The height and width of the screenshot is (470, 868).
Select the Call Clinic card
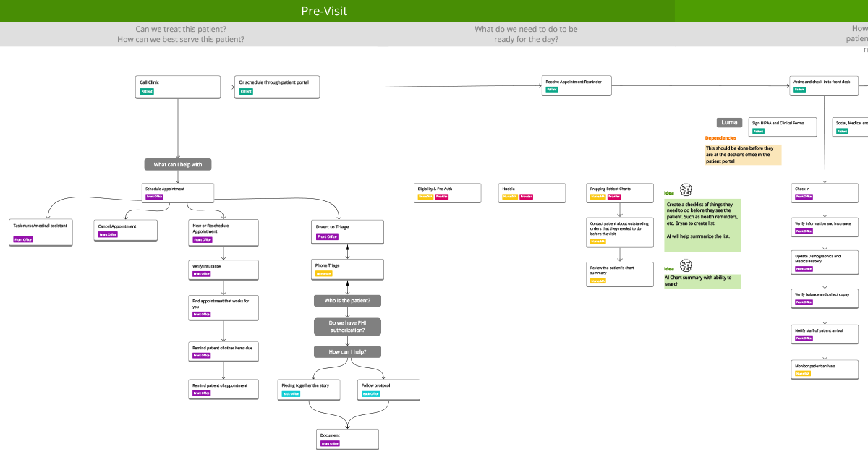pos(177,86)
